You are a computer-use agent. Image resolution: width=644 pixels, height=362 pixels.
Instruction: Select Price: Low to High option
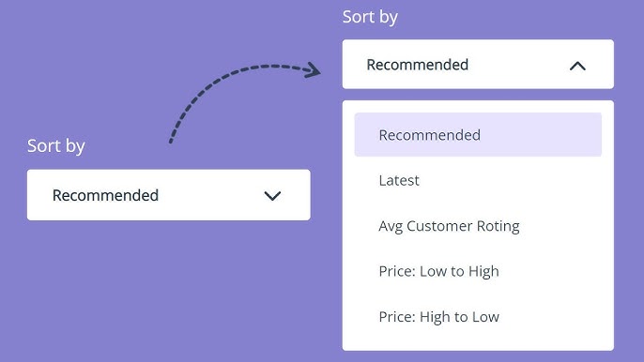[438, 271]
